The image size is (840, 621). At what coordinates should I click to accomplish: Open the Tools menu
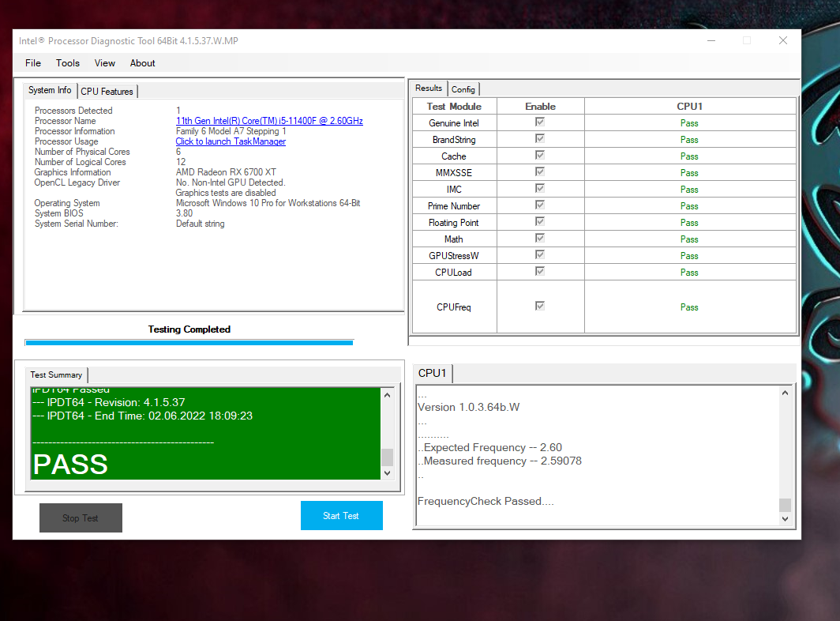(x=68, y=63)
